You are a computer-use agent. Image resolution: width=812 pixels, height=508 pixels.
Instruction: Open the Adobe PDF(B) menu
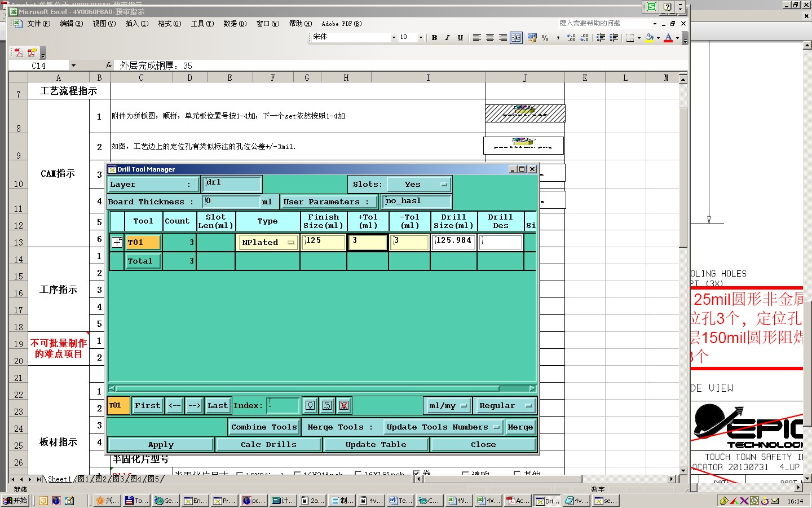coord(342,24)
